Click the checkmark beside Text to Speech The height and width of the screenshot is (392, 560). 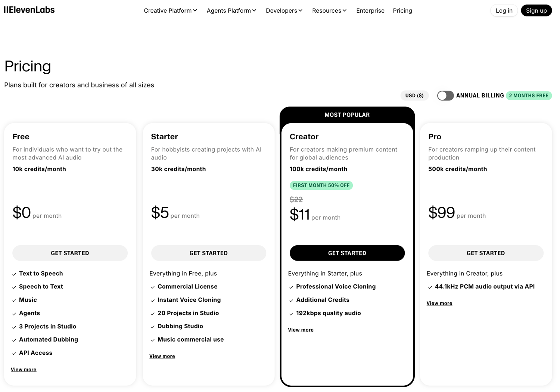click(14, 274)
